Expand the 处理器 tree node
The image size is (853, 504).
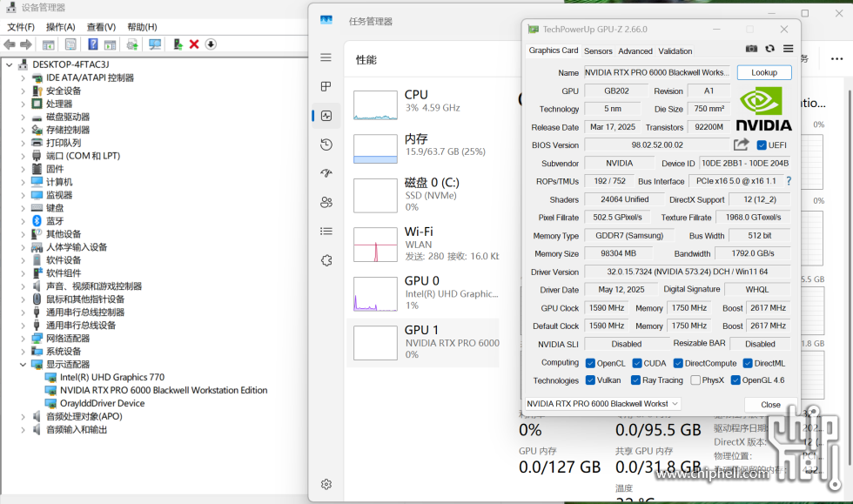(23, 104)
